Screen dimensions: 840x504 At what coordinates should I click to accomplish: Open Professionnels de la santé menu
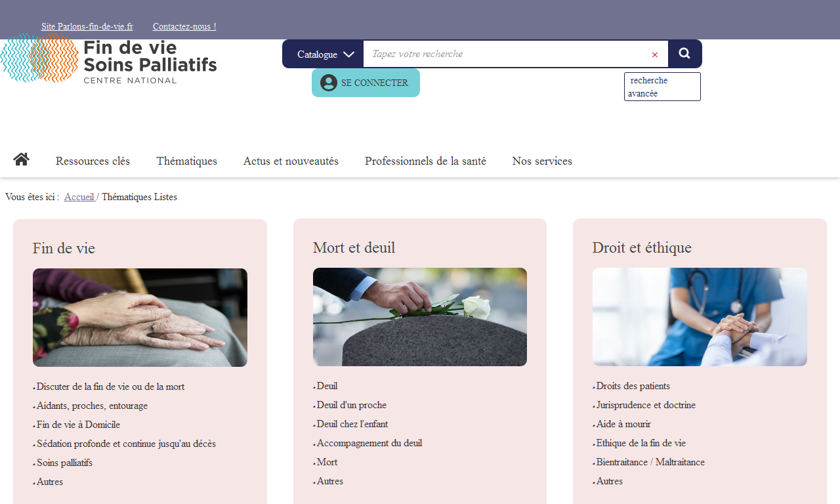tap(425, 161)
